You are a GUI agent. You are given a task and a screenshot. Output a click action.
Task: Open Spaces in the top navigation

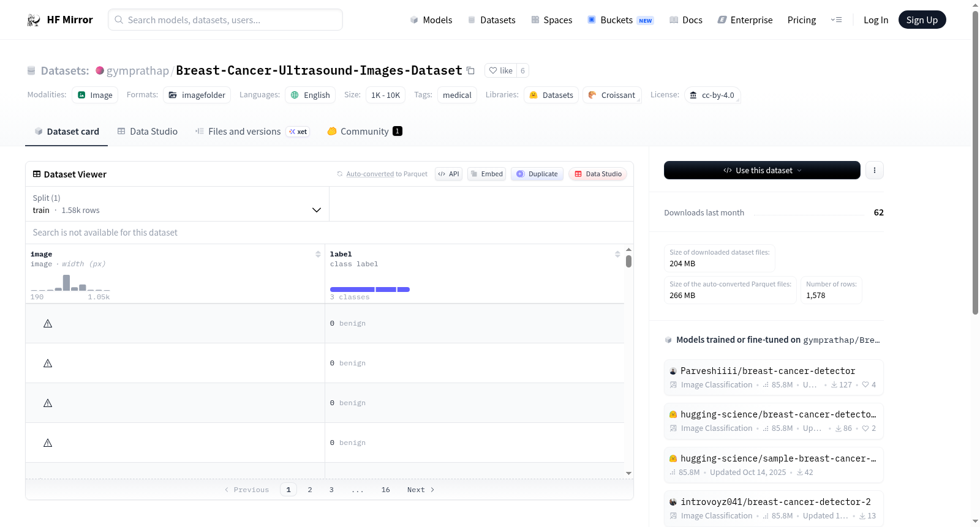[x=551, y=20]
